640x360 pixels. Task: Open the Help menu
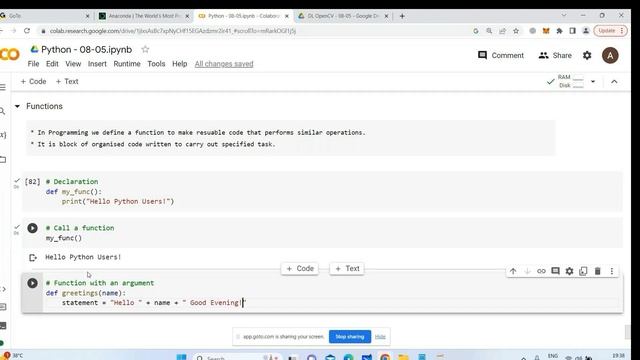coord(180,64)
